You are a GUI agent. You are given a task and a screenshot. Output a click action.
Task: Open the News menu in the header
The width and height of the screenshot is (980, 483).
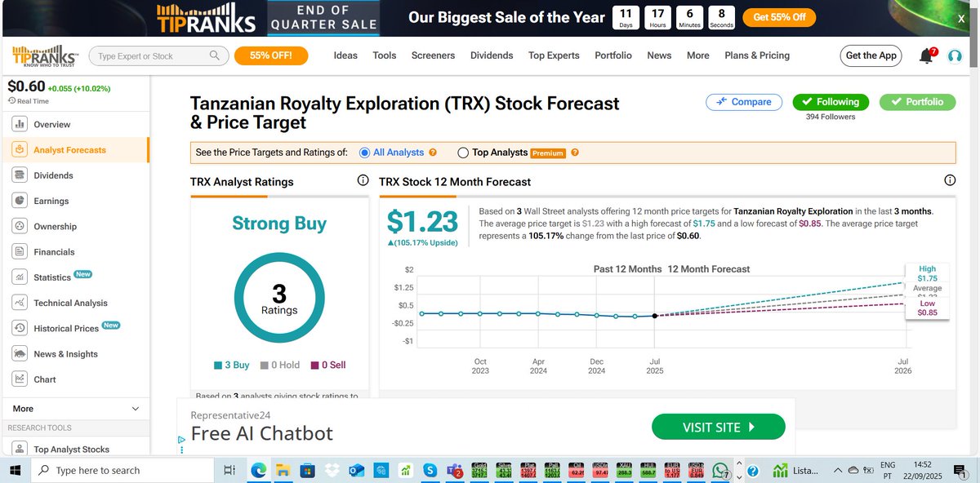pos(659,55)
